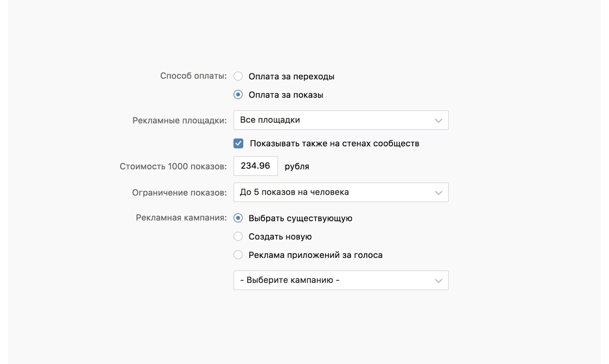Expand the "- Выберите кампанию -" dropdown
Image resolution: width=609 pixels, height=364 pixels.
tap(340, 281)
